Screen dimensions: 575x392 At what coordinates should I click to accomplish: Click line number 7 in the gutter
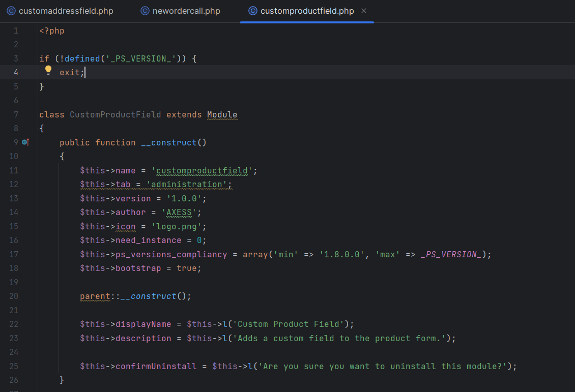[16, 114]
